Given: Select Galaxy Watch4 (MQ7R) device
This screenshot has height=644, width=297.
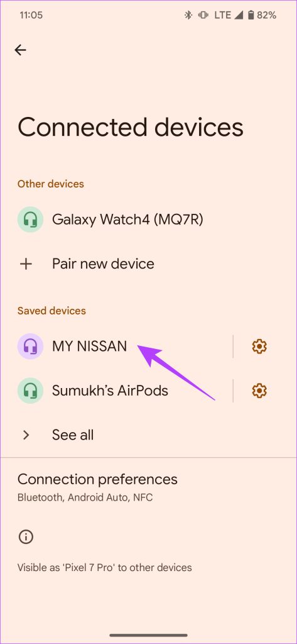Looking at the screenshot, I should (x=148, y=219).
